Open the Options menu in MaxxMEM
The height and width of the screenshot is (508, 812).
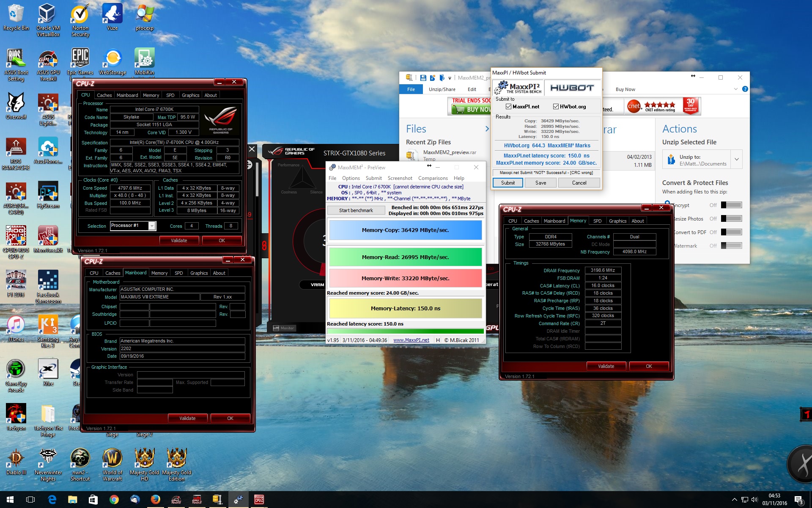351,178
